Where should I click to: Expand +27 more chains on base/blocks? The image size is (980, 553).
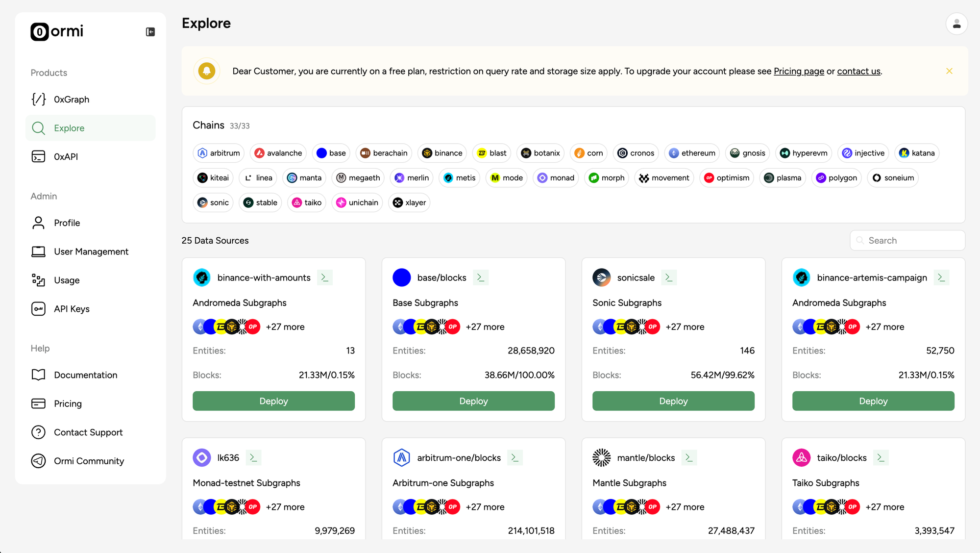[x=485, y=327]
